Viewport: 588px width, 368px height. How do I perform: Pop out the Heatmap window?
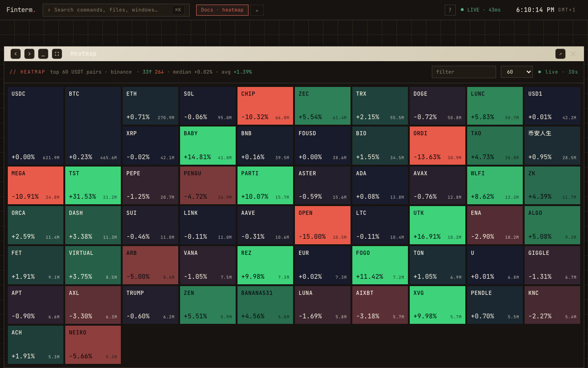pyautogui.click(x=560, y=54)
